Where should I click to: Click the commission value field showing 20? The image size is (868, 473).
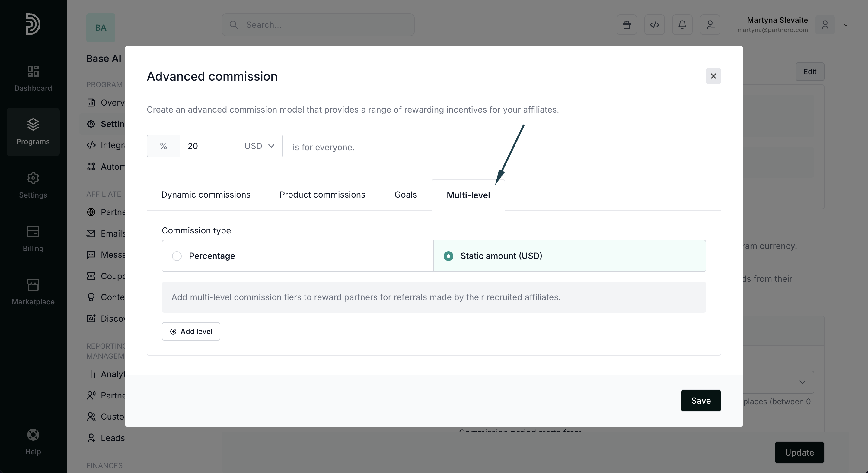pyautogui.click(x=209, y=146)
